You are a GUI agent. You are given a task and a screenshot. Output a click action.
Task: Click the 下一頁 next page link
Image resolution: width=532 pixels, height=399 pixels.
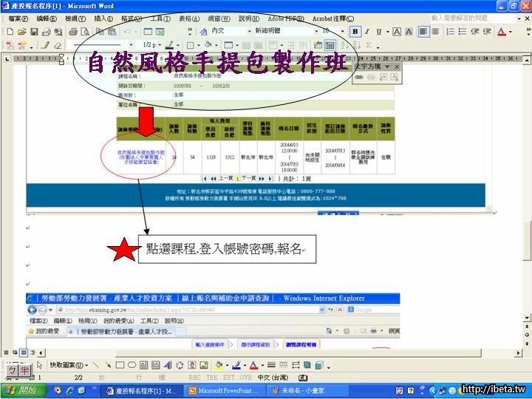pos(249,178)
